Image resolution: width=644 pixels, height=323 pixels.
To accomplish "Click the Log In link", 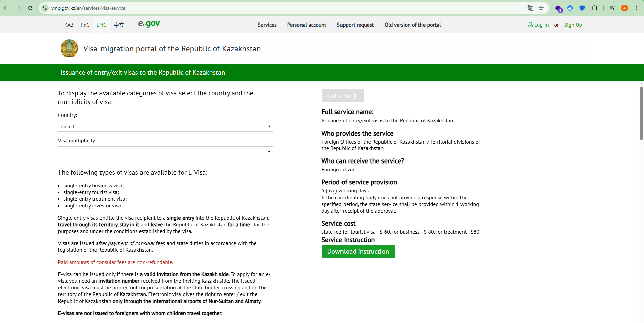I will (x=538, y=25).
